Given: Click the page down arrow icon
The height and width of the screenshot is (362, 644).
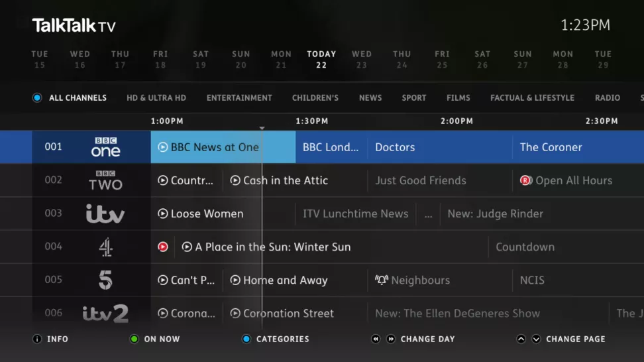Looking at the screenshot, I should pyautogui.click(x=536, y=339).
